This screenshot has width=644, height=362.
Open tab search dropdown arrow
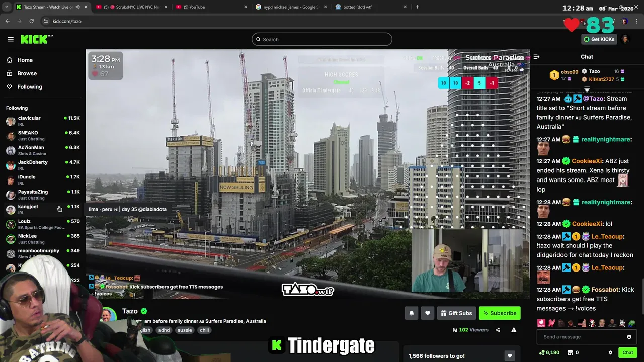point(6,7)
